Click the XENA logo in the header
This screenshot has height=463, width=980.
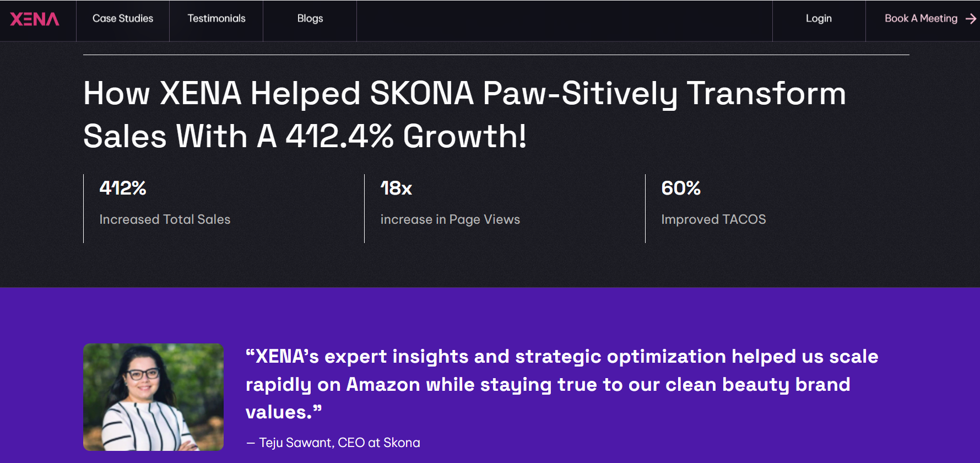click(34, 18)
